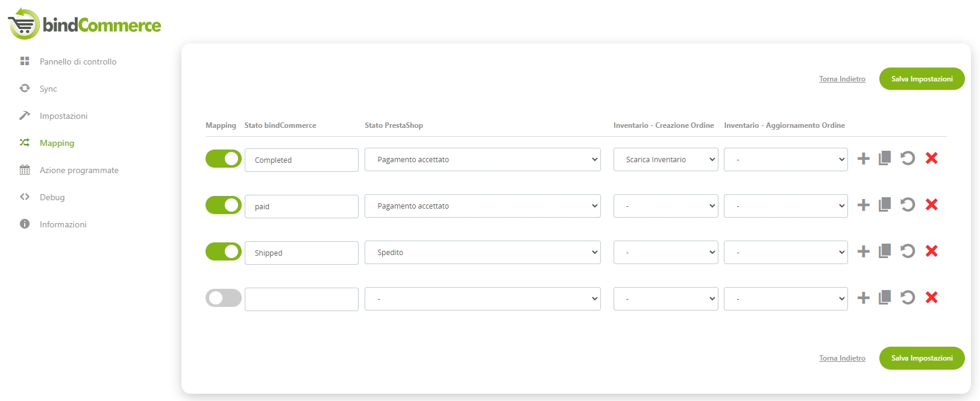Click the empty Stato bindCommerce input field
This screenshot has width=980, height=401.
[301, 300]
